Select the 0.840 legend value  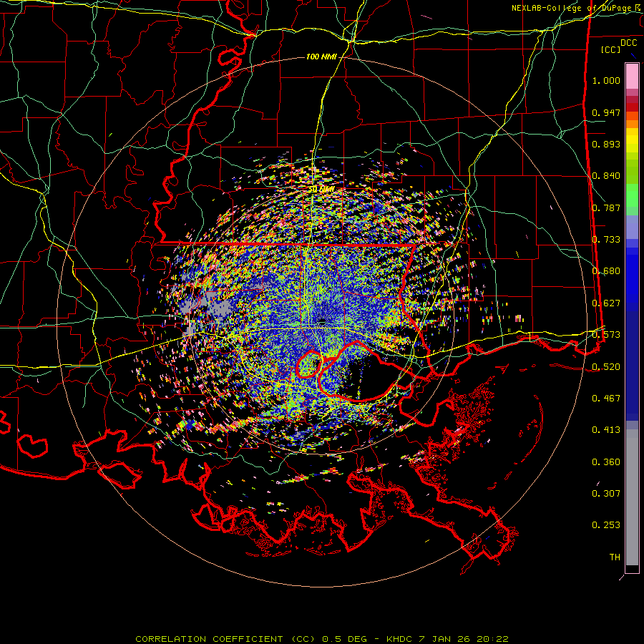(606, 176)
